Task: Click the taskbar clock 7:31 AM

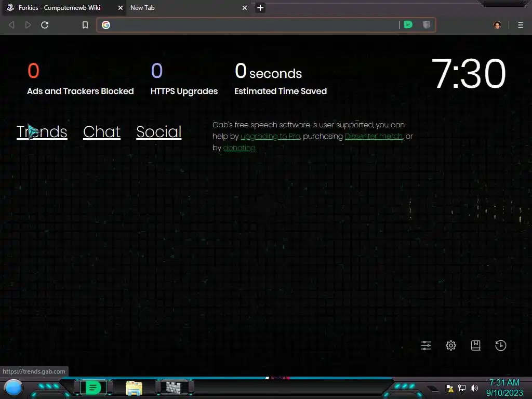Action: [504, 388]
